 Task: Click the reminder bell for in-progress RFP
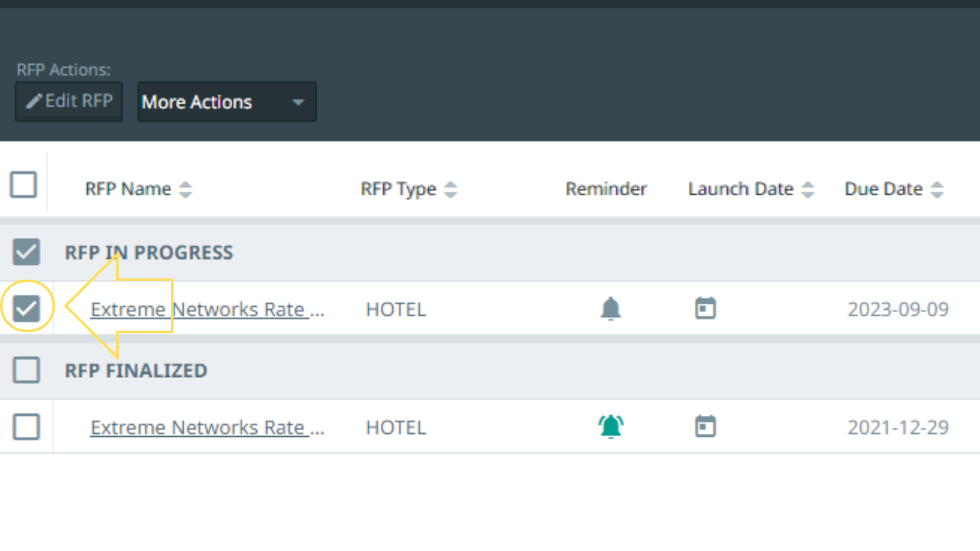(x=610, y=309)
